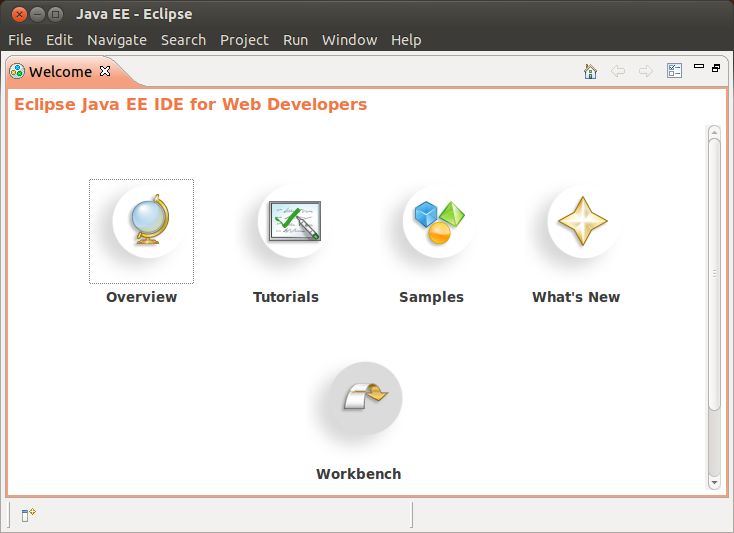Select the Welcome tab label
Viewport: 734px width, 533px height.
[x=60, y=72]
